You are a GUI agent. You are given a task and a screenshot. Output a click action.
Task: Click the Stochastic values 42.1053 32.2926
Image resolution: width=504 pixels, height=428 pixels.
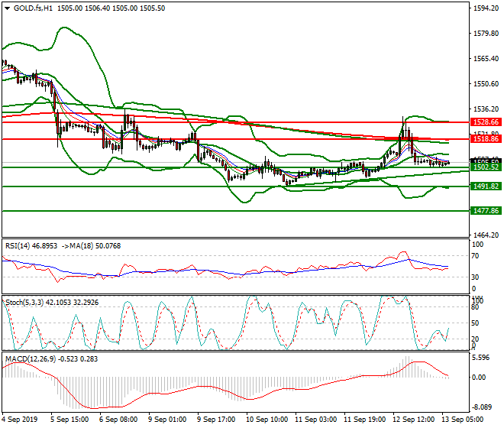[x=72, y=303]
